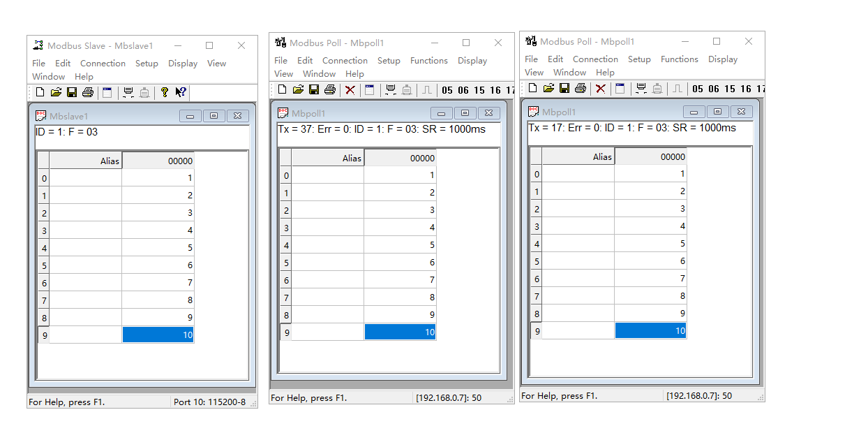This screenshot has height=440, width=868.
Task: Restore the Mbslave1 child window
Action: pos(214,116)
